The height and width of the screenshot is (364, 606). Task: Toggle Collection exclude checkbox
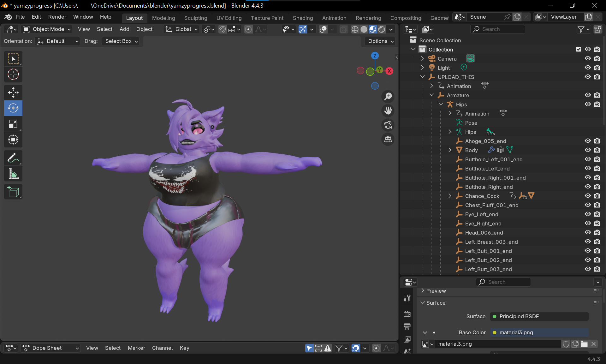578,49
